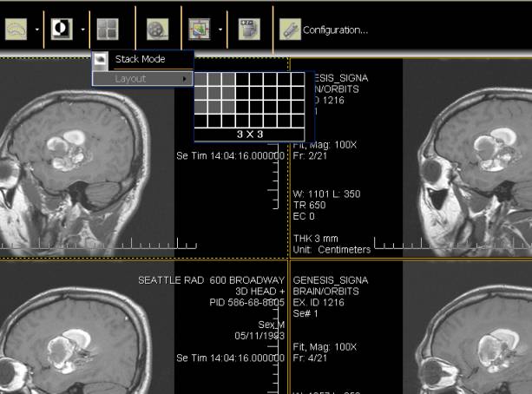This screenshot has height=394, width=532.
Task: Select the brain image in the Fr: 4/21 viewport
Action: point(475,339)
